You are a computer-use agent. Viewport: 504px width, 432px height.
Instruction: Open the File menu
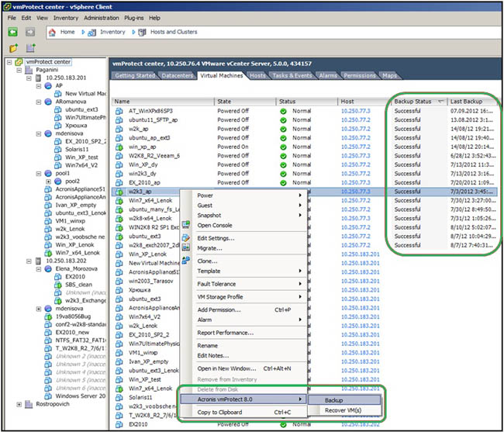(12, 18)
